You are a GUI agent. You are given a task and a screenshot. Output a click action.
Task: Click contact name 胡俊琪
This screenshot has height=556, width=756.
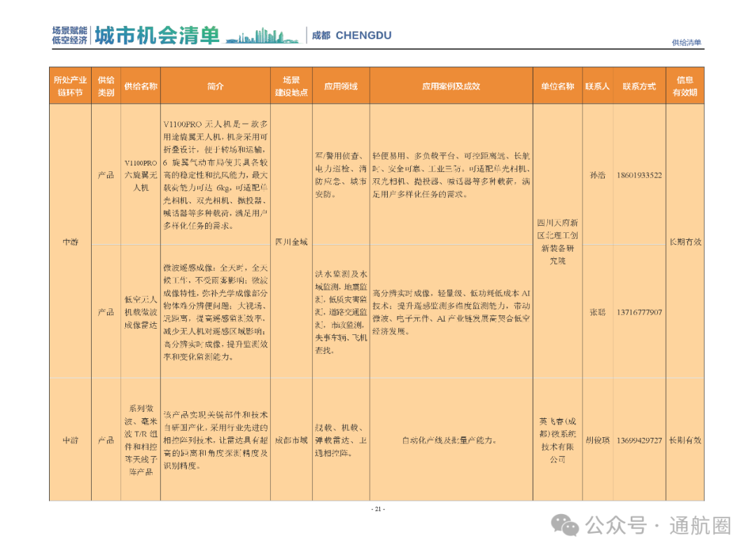click(x=597, y=440)
